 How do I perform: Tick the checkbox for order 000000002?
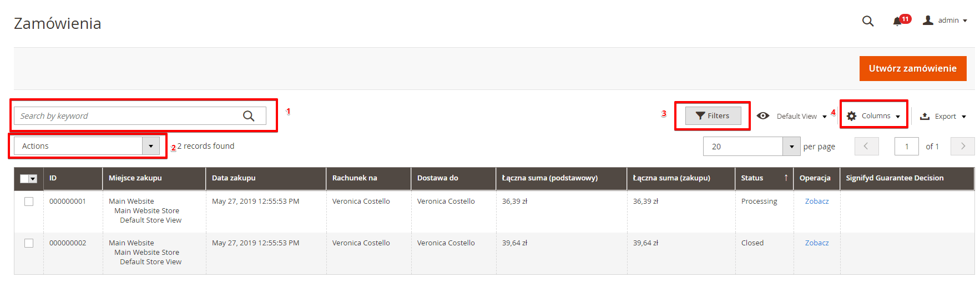29,243
